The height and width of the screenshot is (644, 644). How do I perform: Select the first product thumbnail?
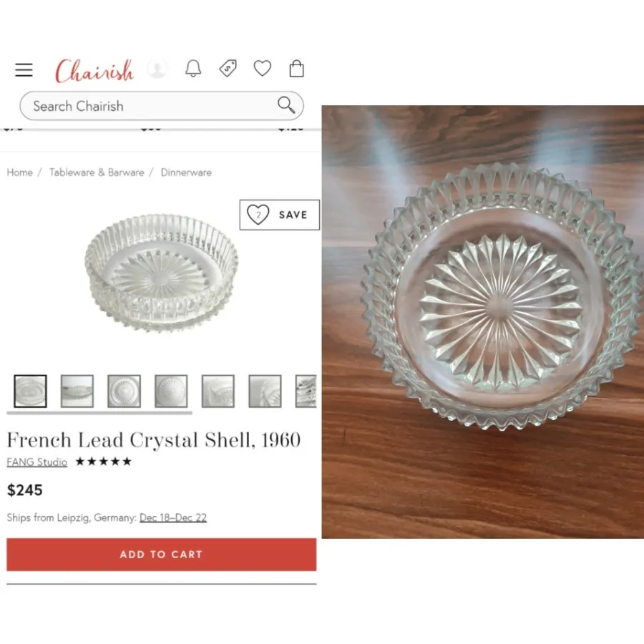point(30,391)
